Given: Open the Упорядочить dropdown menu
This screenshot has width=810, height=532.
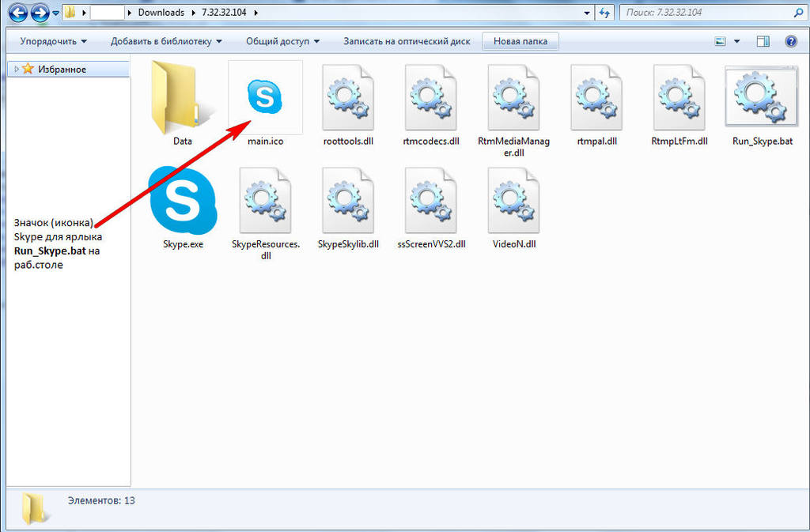Looking at the screenshot, I should tap(53, 41).
